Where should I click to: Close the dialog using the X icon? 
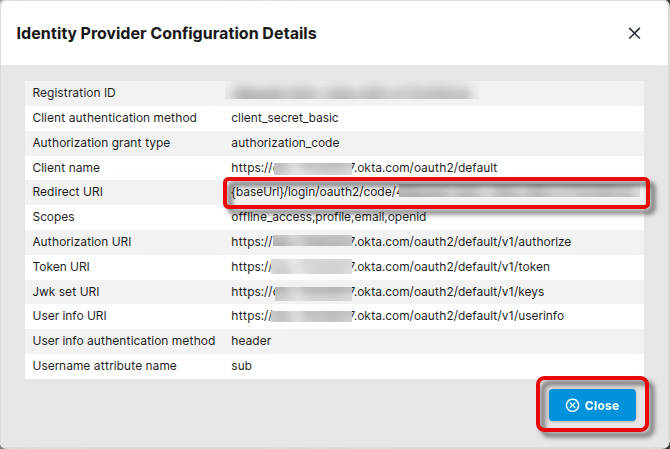click(634, 33)
